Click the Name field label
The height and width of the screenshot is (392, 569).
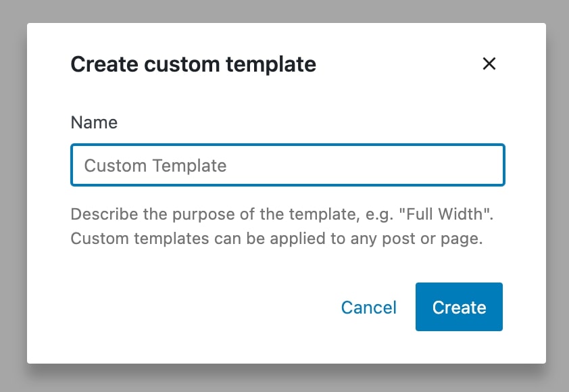click(x=94, y=122)
